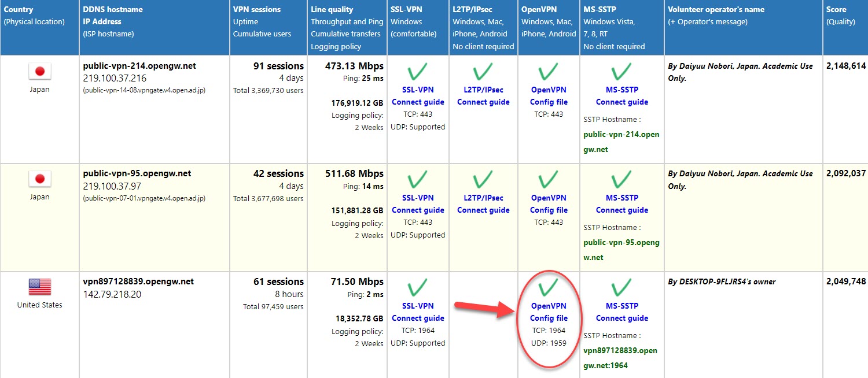The height and width of the screenshot is (378, 868).
Task: Click OpenVPN green checkmark for public-vpn-214
Action: [548, 72]
